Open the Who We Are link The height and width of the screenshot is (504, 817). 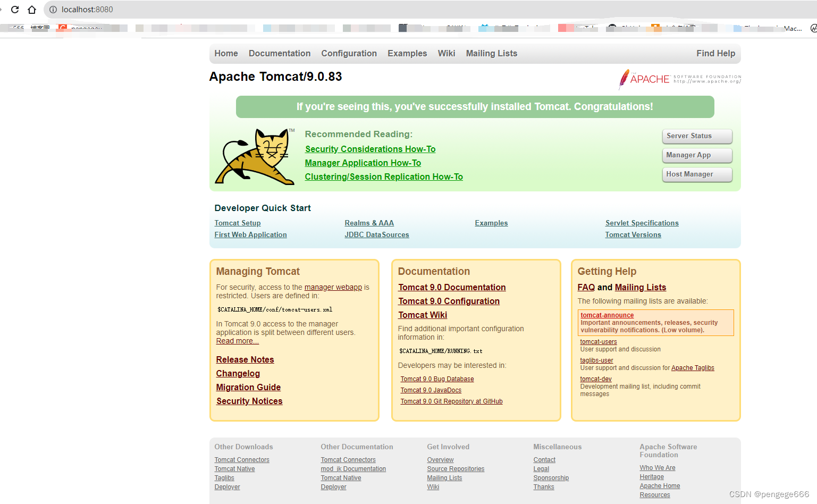tap(658, 468)
